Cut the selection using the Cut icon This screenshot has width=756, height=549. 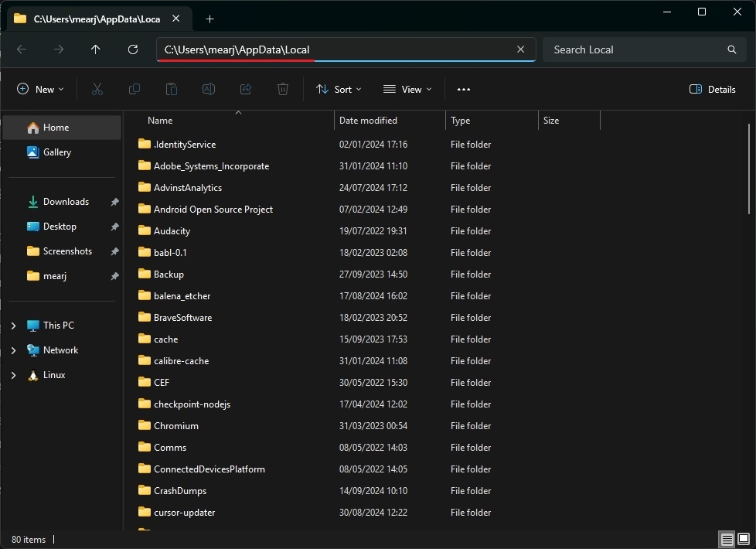pyautogui.click(x=97, y=89)
